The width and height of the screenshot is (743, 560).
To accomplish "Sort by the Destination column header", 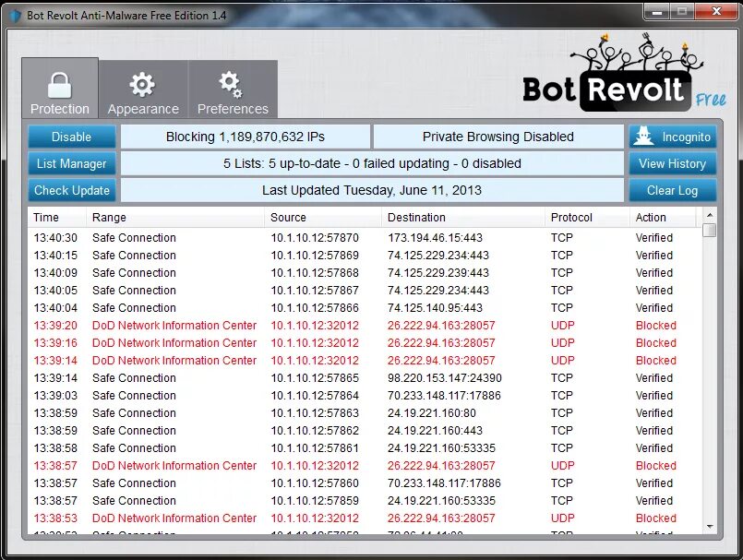I will point(463,218).
